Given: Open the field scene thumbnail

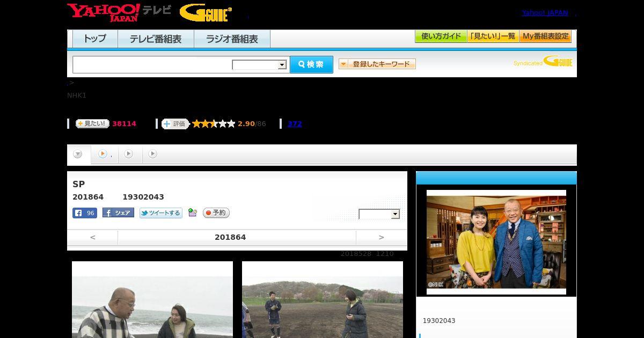Looking at the screenshot, I should pos(323,299).
